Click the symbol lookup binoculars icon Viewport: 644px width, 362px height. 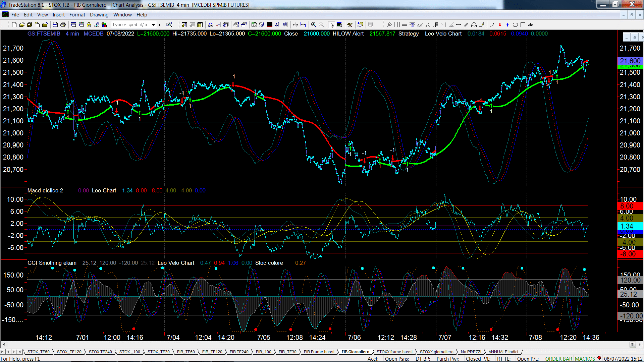point(169,24)
